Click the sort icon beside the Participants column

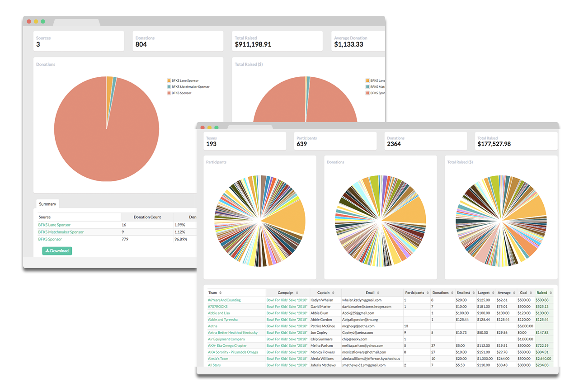pos(428,293)
